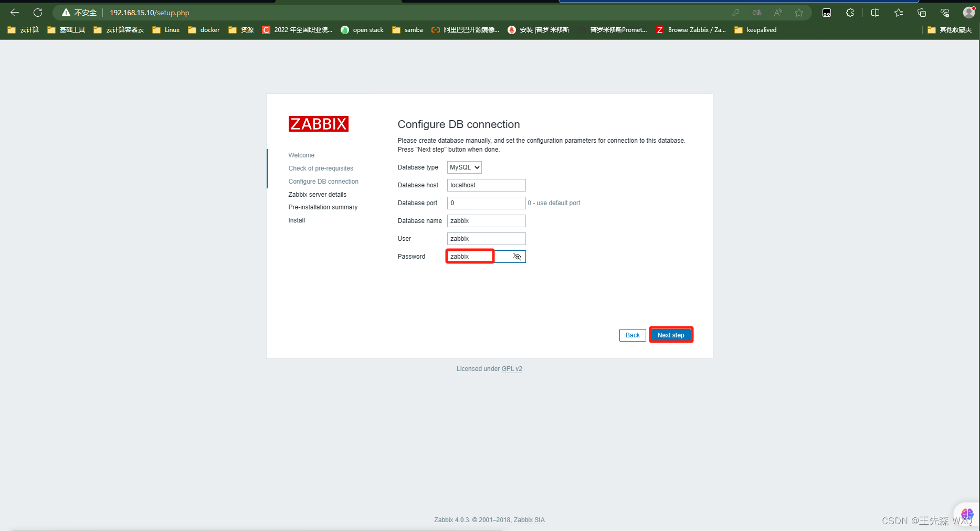
Task: Open the 云计算 bookmark folder
Action: click(x=24, y=30)
